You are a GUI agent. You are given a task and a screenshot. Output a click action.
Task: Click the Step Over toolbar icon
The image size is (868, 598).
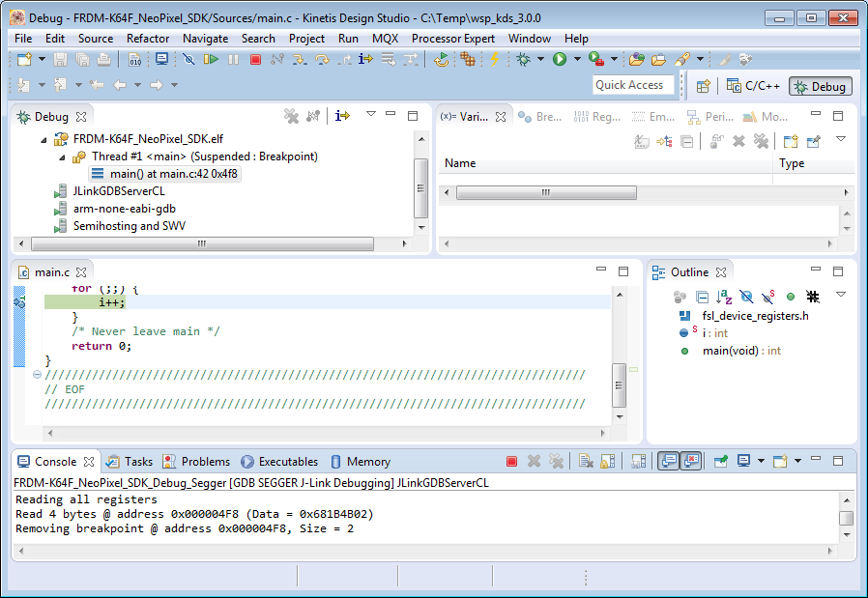coord(322,60)
